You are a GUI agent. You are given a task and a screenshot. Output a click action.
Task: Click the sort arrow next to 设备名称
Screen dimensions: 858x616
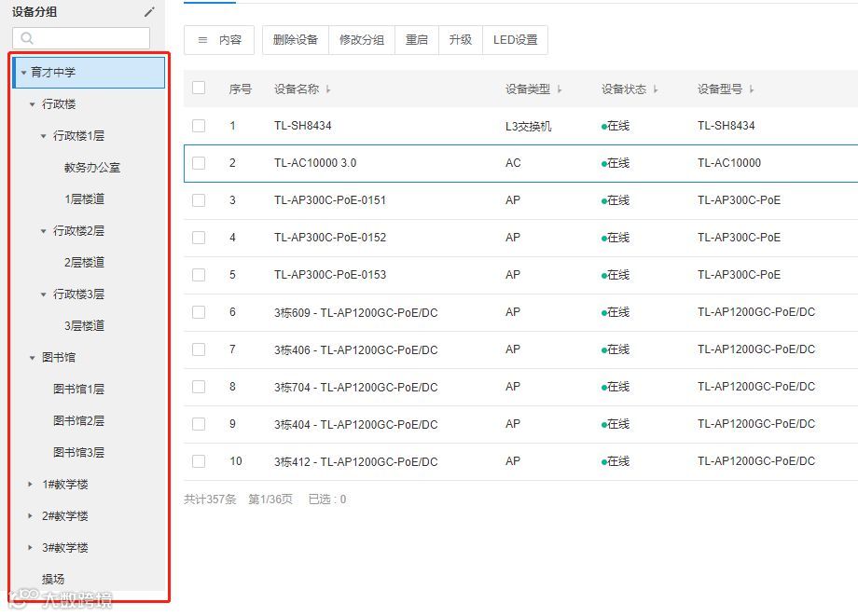point(328,89)
